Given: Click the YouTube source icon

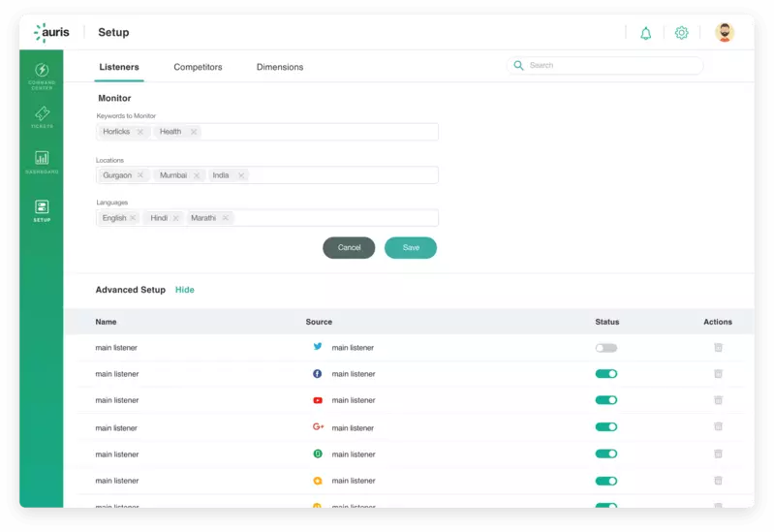Looking at the screenshot, I should click(318, 400).
